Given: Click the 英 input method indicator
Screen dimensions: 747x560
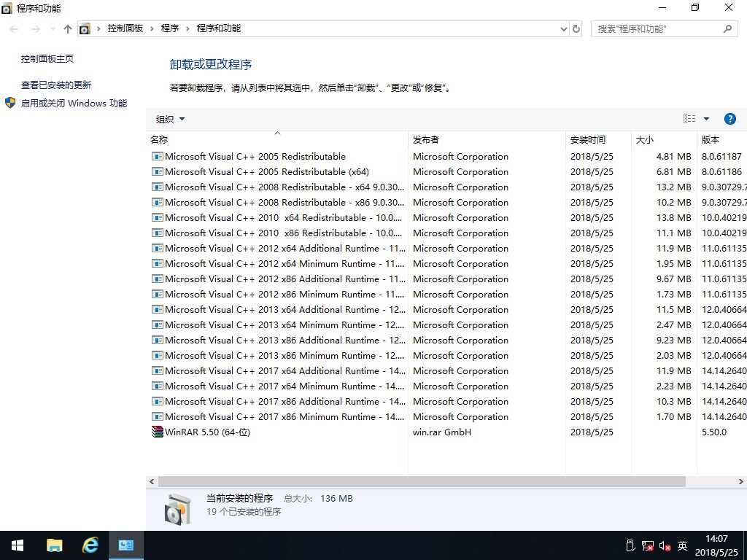Looking at the screenshot, I should click(682, 545).
